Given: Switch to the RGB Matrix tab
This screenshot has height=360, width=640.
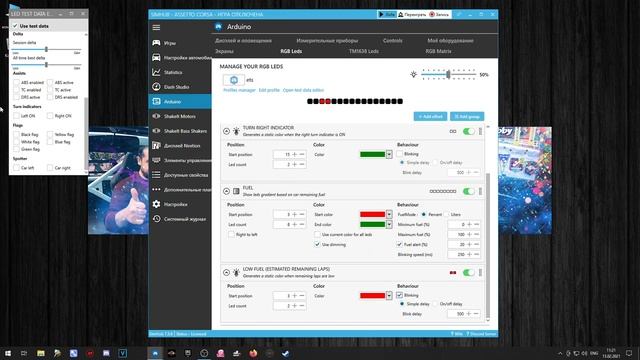Looking at the screenshot, I should 438,51.
